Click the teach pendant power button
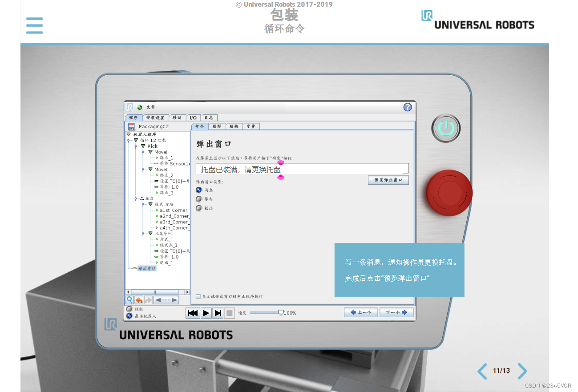The image size is (578, 392). [x=445, y=128]
